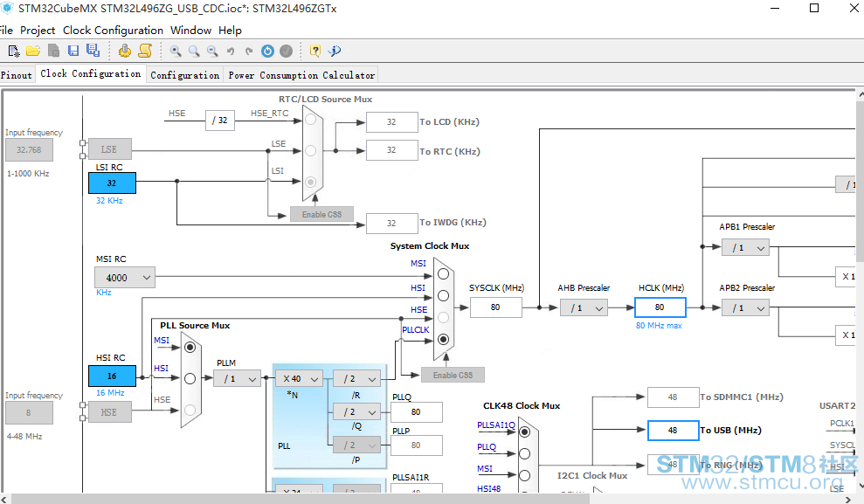Click the SYSCLK (MHz) value field
Image resolution: width=864 pixels, height=504 pixels.
coord(496,307)
